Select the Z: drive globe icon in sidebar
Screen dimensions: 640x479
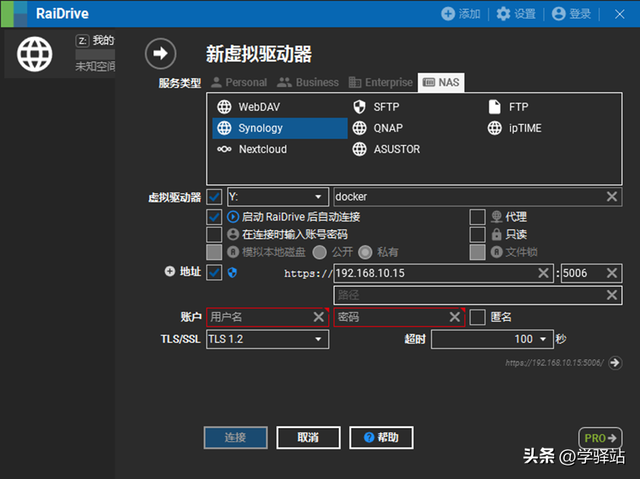pyautogui.click(x=35, y=54)
